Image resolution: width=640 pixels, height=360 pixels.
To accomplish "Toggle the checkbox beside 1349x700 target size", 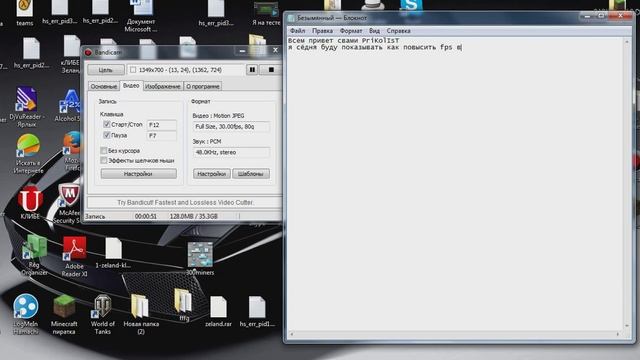I will click(x=133, y=70).
